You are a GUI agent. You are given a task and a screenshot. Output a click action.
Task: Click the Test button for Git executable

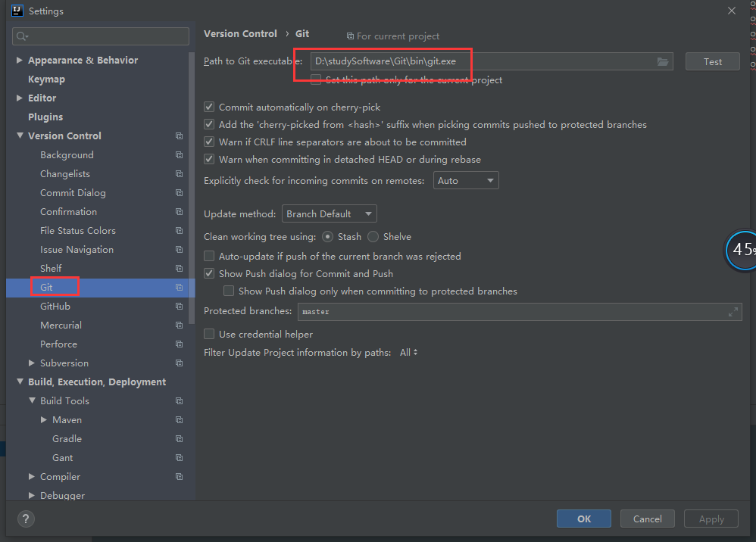pos(713,61)
